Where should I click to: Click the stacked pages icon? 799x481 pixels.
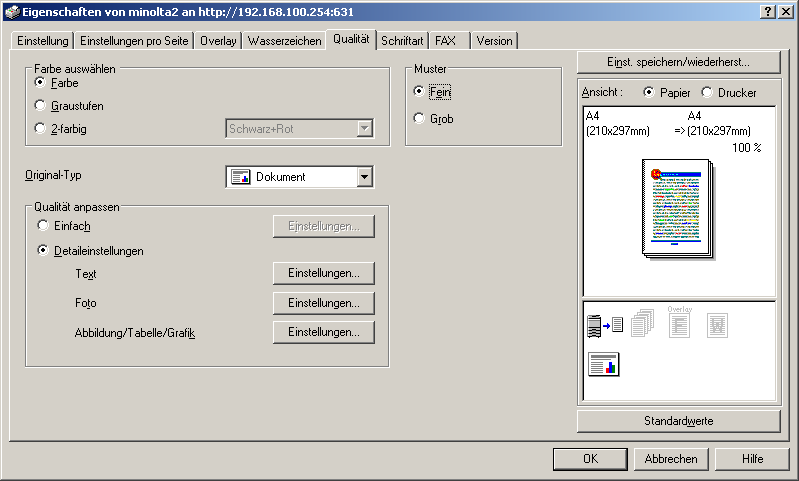point(641,324)
